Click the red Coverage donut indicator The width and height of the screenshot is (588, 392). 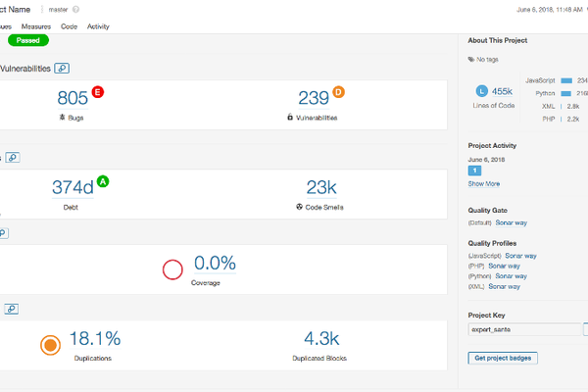173,270
